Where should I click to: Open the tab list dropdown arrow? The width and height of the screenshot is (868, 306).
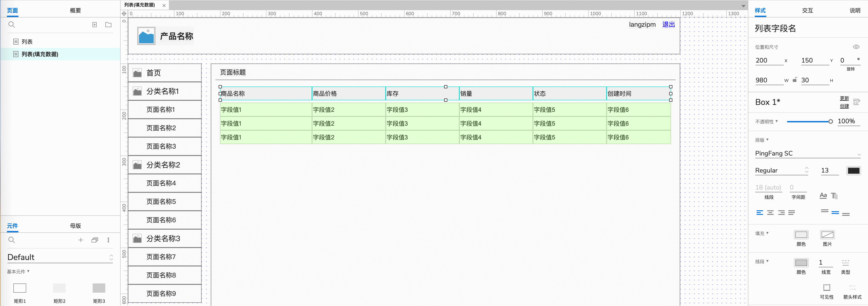(x=743, y=6)
